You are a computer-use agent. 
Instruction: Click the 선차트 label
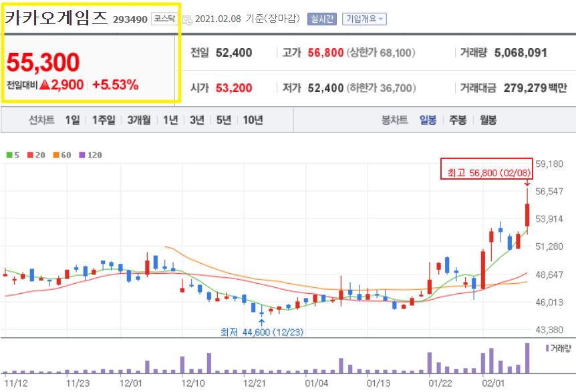[41, 120]
